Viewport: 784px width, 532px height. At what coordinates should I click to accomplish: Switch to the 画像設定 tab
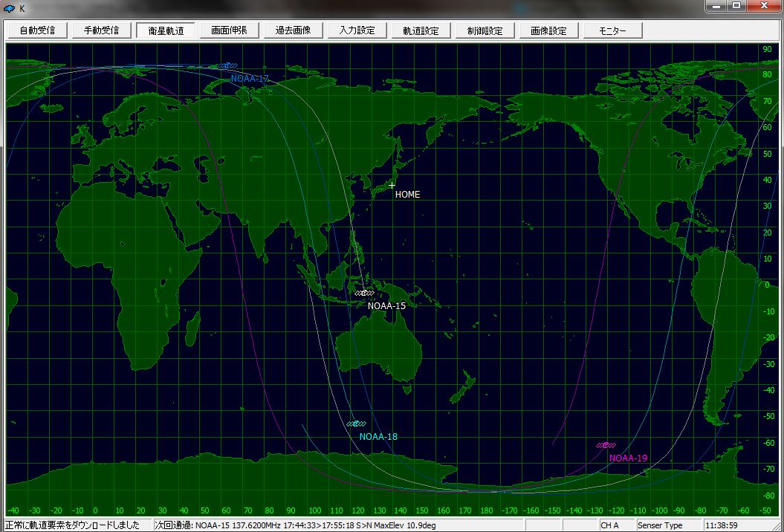pyautogui.click(x=549, y=30)
